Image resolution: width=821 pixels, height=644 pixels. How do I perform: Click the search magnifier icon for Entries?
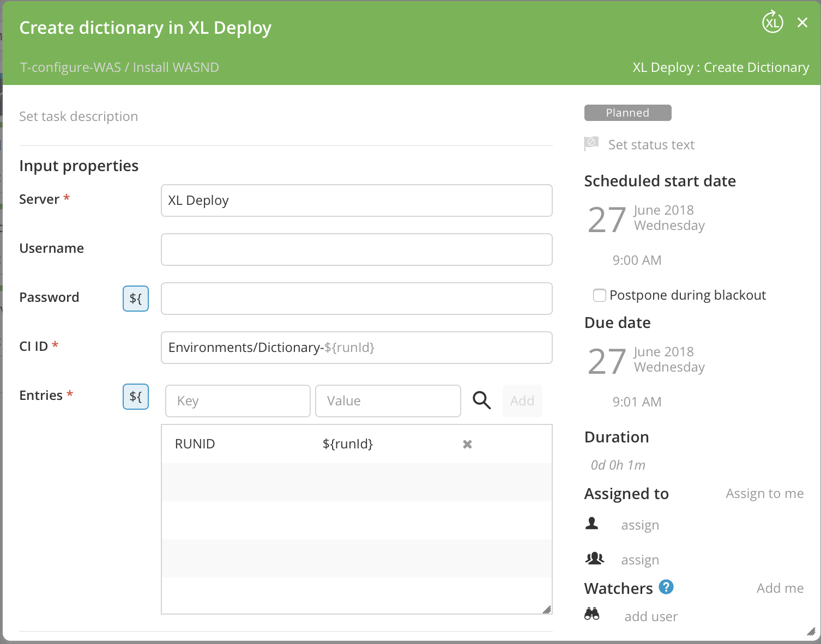coord(481,400)
